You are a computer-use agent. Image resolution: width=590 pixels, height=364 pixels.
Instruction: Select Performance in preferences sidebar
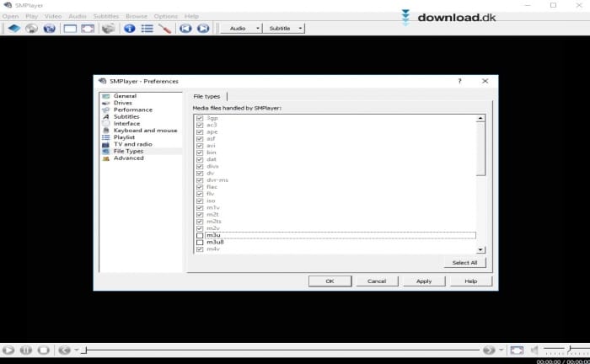[133, 110]
